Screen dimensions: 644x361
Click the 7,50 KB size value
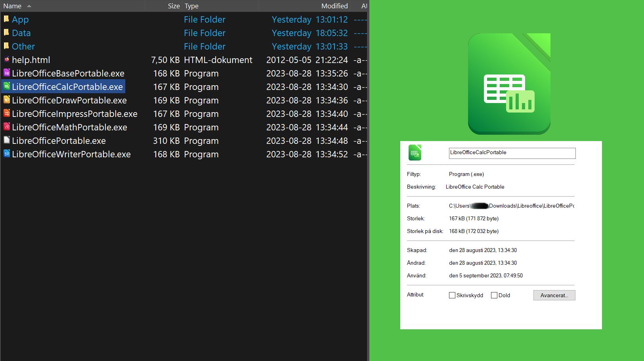165,60
